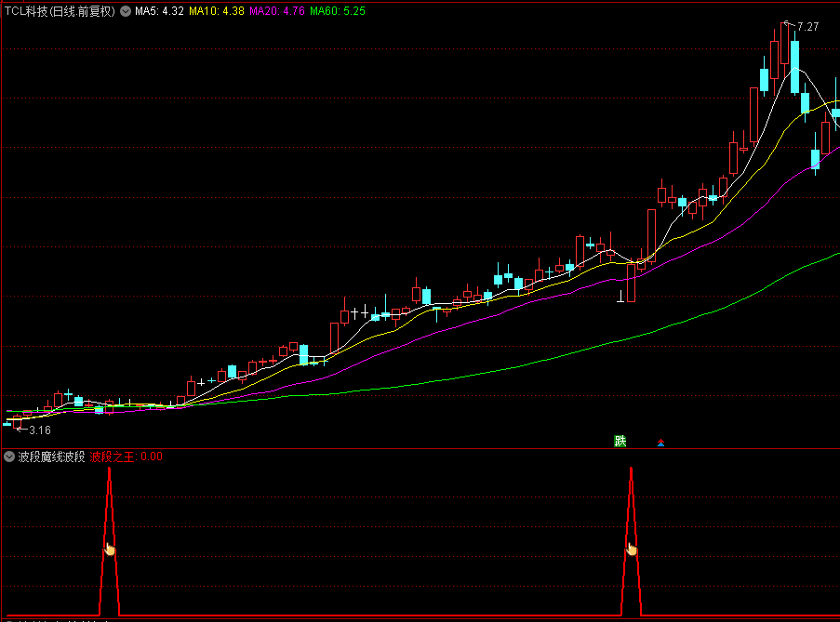This screenshot has width=840, height=622.
Task: Click the red-blue up arrow marker
Action: (x=661, y=443)
